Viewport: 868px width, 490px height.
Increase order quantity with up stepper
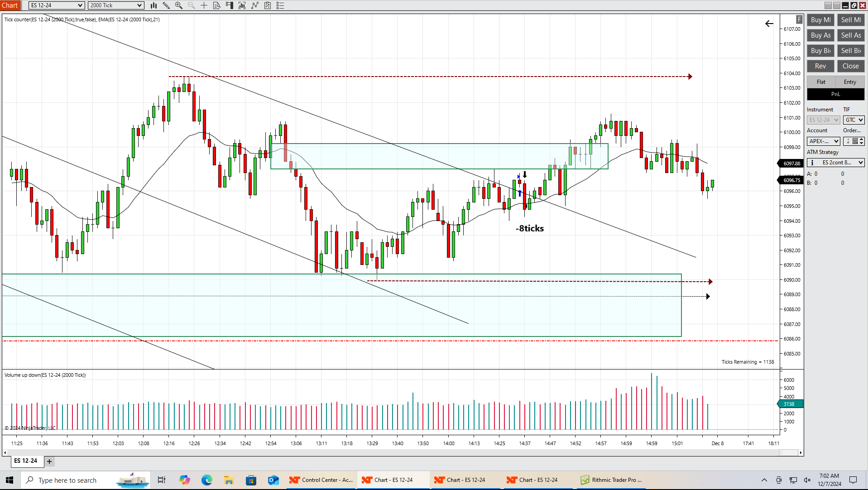862,139
